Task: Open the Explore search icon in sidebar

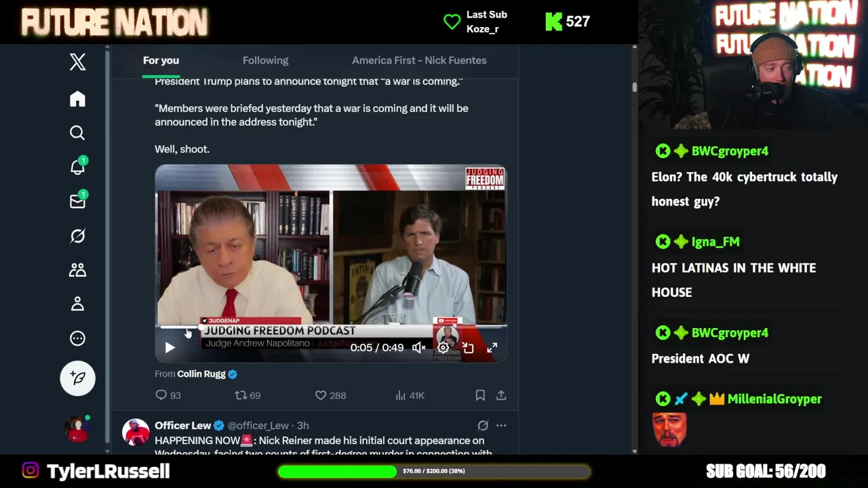Action: point(77,133)
